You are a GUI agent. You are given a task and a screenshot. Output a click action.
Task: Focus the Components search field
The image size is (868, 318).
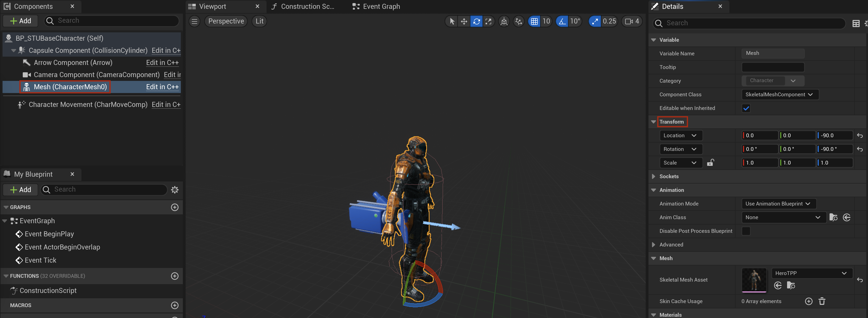point(111,21)
